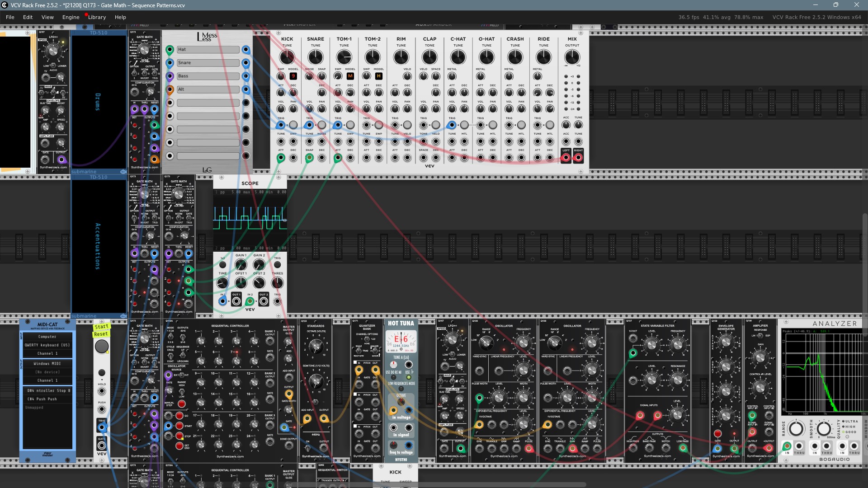Open the View menu
The image size is (868, 488).
tap(47, 17)
